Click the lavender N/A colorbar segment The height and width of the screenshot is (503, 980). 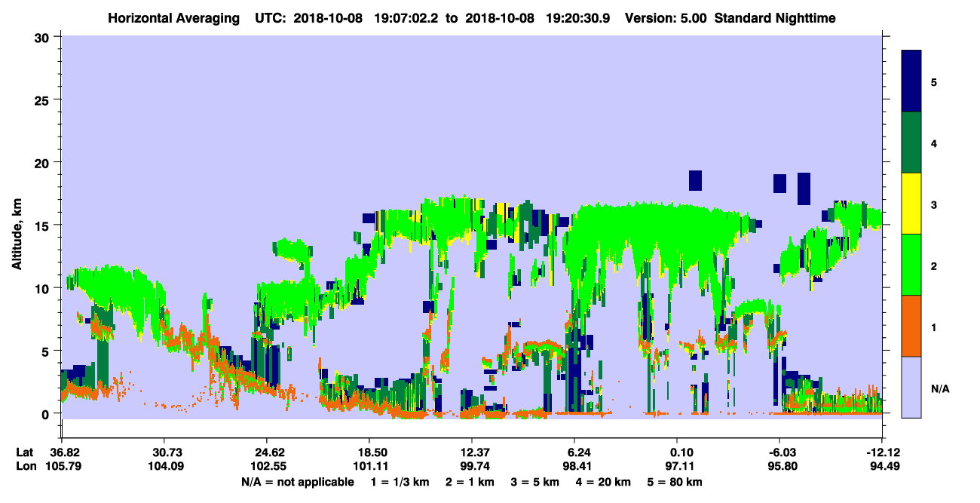coord(911,387)
